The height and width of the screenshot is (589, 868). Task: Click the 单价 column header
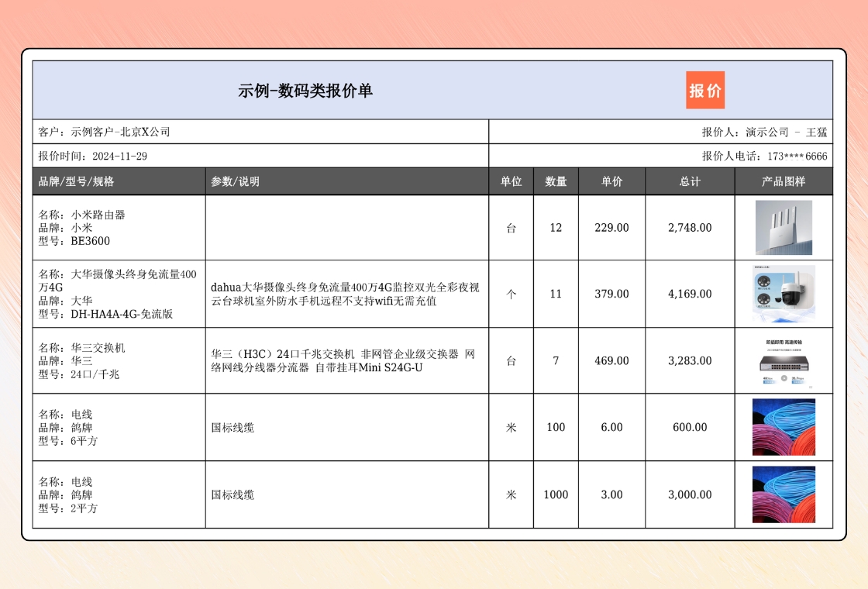(611, 181)
